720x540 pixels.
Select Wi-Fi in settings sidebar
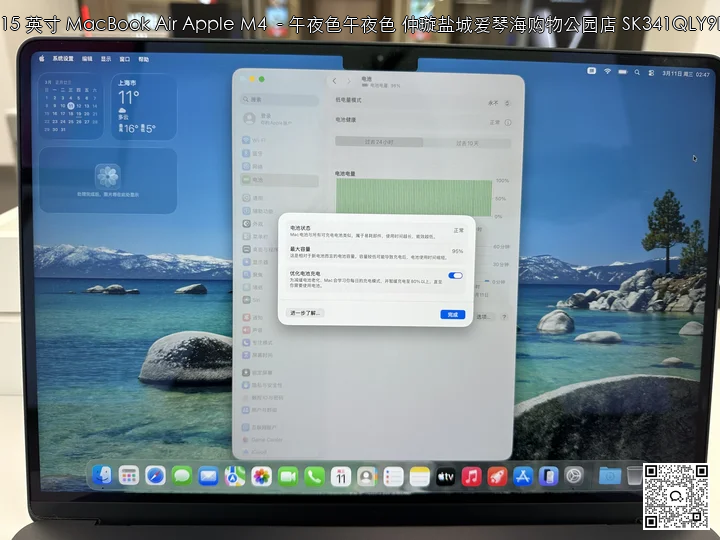click(x=280, y=140)
